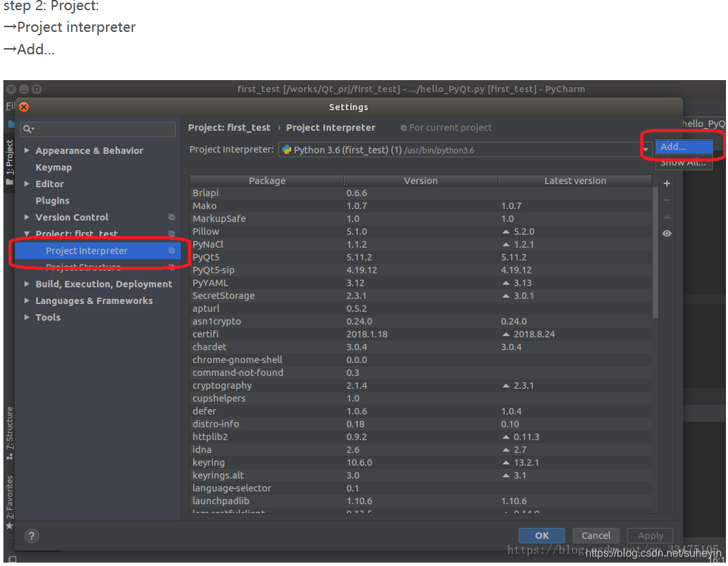Click the OK button
The width and height of the screenshot is (728, 566).
click(x=542, y=536)
